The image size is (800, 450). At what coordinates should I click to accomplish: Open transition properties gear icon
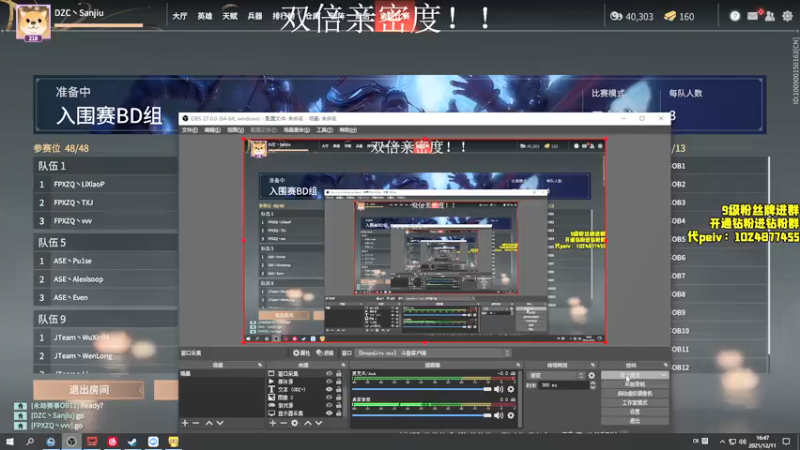point(591,376)
